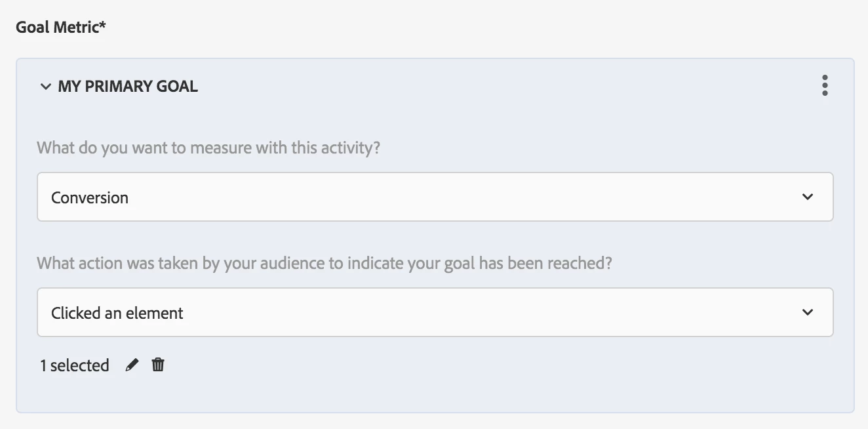The image size is (868, 429).
Task: Delete selected element using trash icon
Action: 158,365
